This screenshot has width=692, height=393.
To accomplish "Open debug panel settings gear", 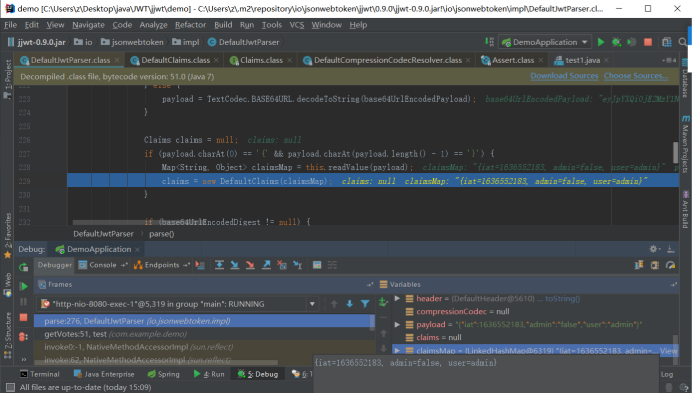I will [x=654, y=249].
